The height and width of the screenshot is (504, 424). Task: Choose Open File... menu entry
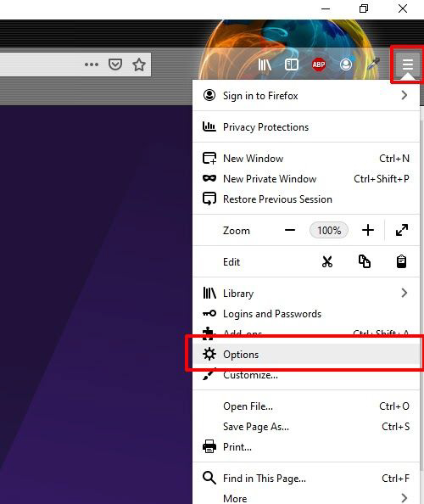(x=306, y=406)
